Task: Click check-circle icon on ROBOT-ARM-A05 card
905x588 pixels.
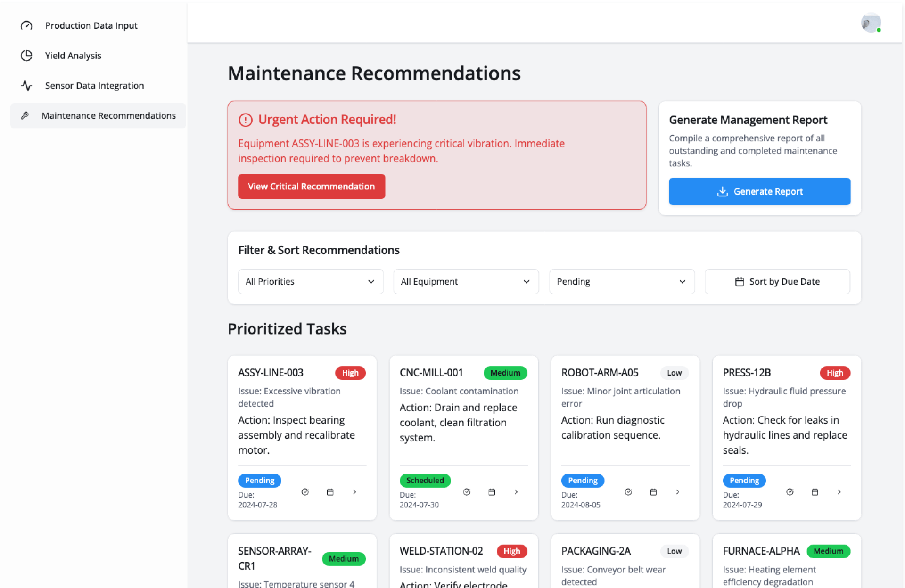Action: [x=628, y=492]
